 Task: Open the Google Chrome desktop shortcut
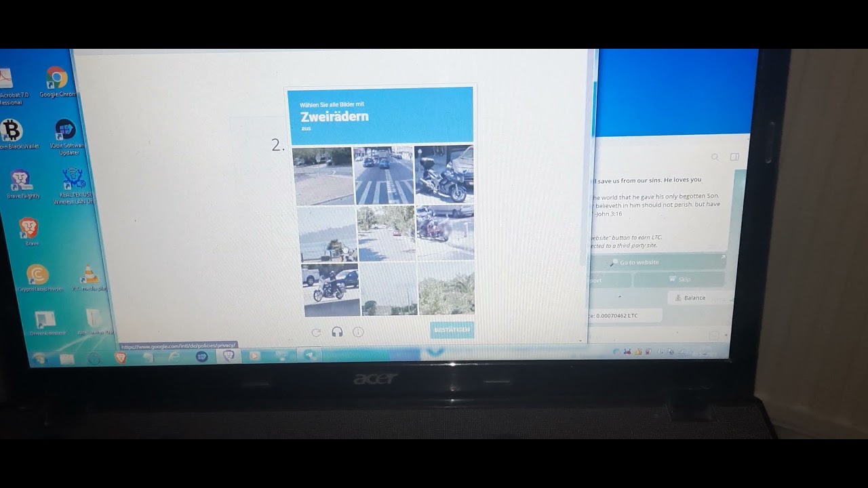click(57, 82)
